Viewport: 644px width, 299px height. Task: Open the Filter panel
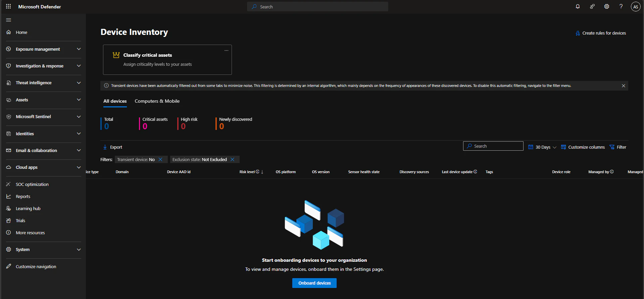618,147
